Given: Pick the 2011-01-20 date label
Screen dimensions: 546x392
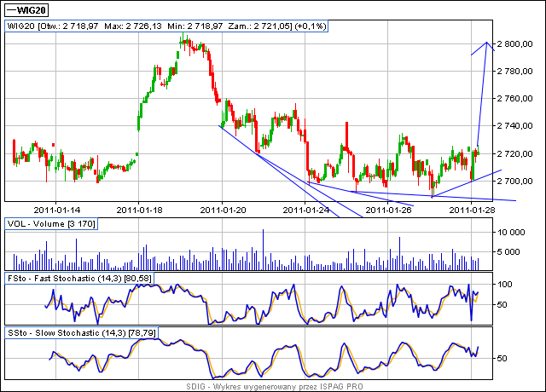Looking at the screenshot, I should click(x=222, y=208).
